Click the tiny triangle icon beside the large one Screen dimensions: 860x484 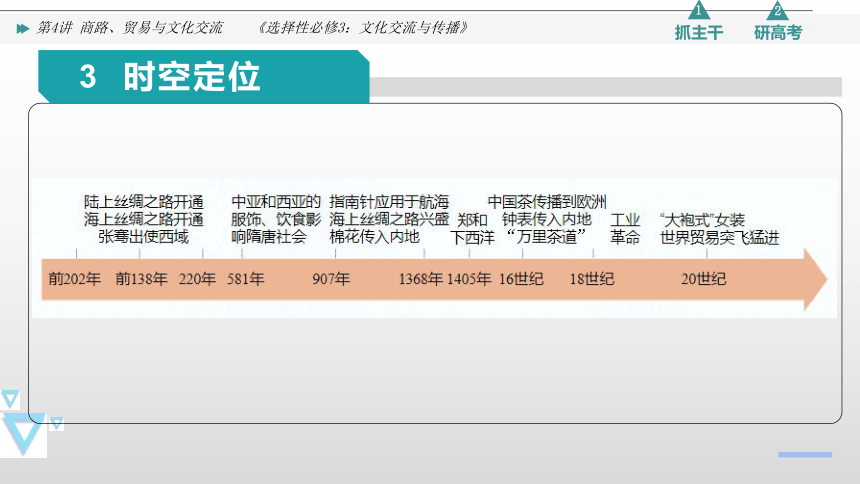pyautogui.click(x=56, y=423)
